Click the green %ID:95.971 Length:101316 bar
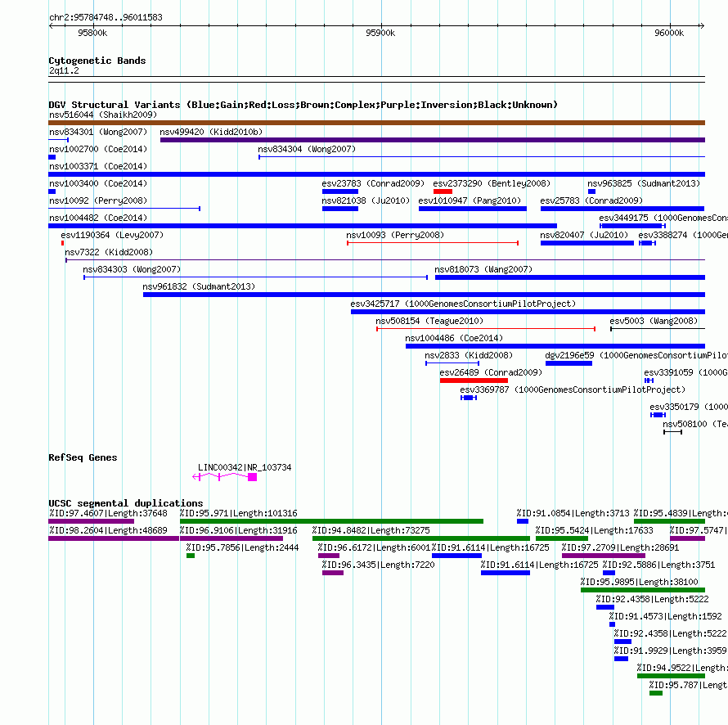The width and height of the screenshot is (728, 725). click(x=331, y=521)
